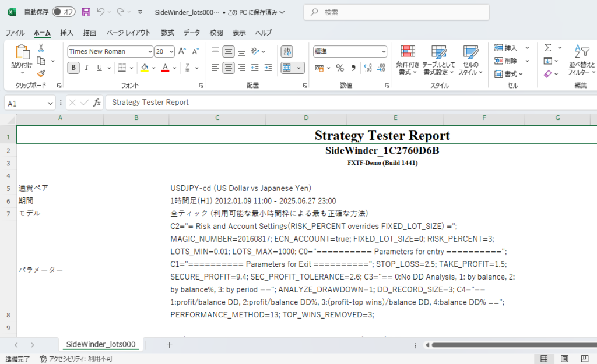Open the fill color dropdown arrow
The height and width of the screenshot is (364, 597).
click(154, 68)
